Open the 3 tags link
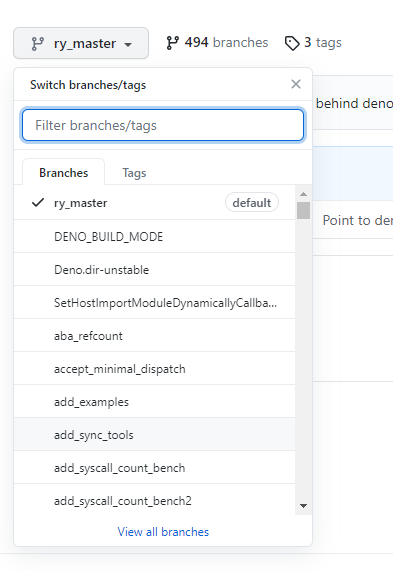Image resolution: width=393 pixels, height=571 pixels. coord(313,43)
